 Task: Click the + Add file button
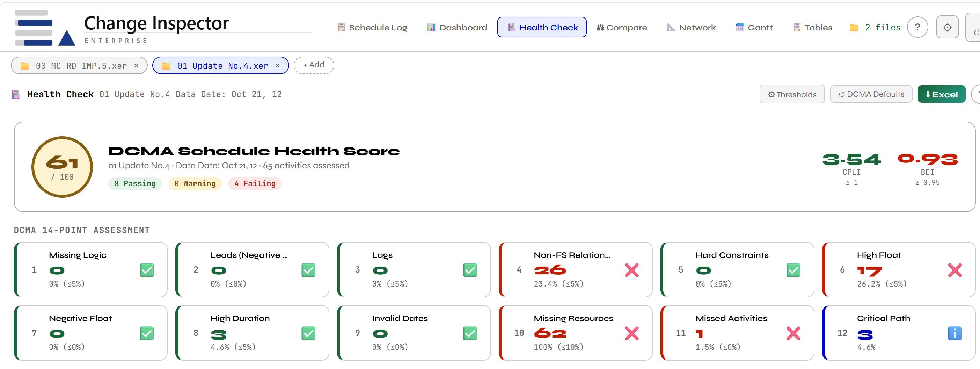(314, 65)
